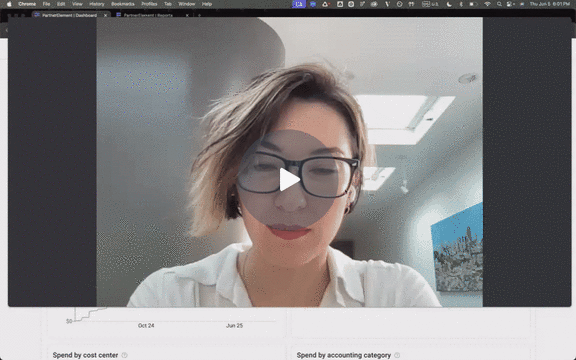Click the moon Focus mode icon
Screen dimensions: 576x360
(x=449, y=4)
